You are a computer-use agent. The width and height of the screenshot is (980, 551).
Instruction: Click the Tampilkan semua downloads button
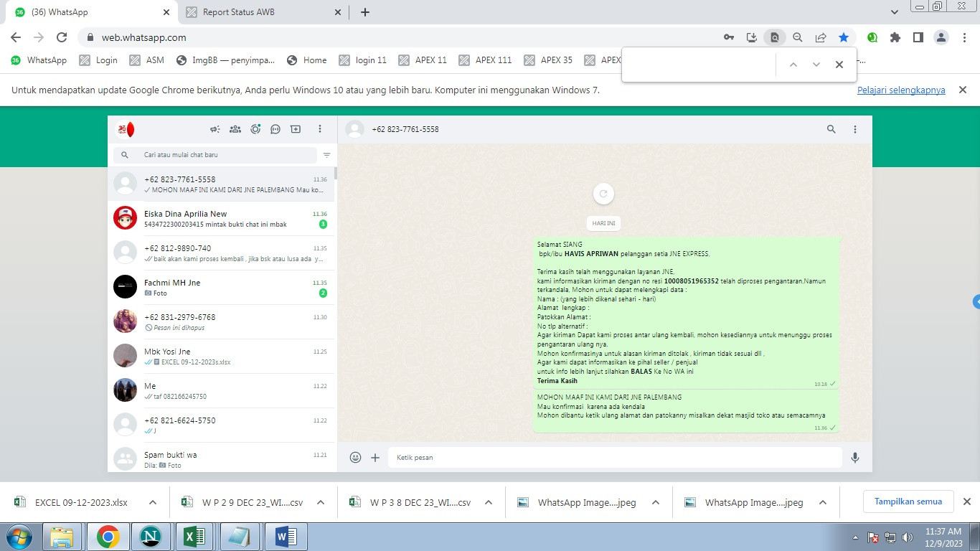[x=908, y=501]
